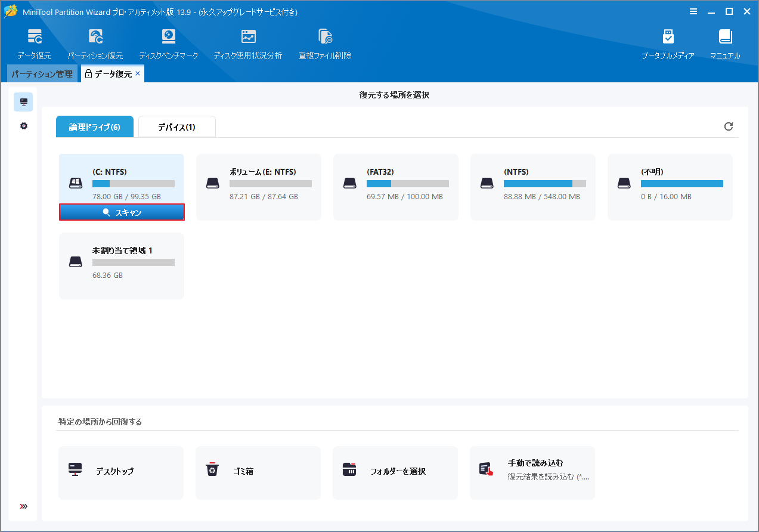
Task: Click the 特定の場所から回復する label
Action: (x=100, y=422)
